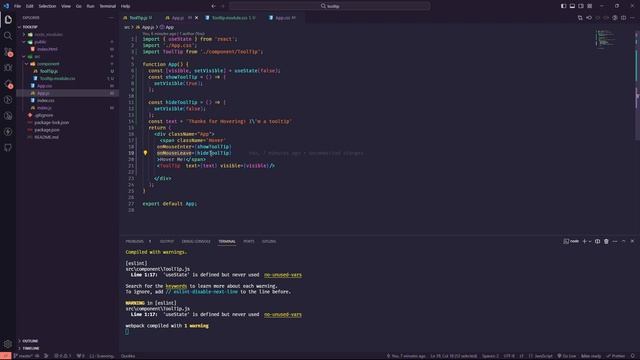Click the no-unused-vars link under [eslint]
Screen dimensions: 640x360
pos(283,275)
